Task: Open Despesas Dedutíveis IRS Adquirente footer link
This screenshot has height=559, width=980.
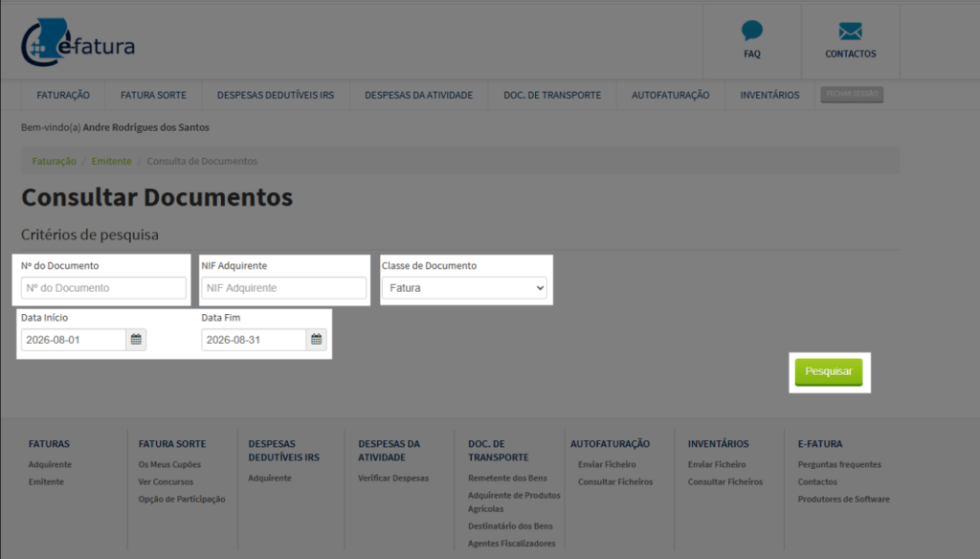Action: [270, 478]
